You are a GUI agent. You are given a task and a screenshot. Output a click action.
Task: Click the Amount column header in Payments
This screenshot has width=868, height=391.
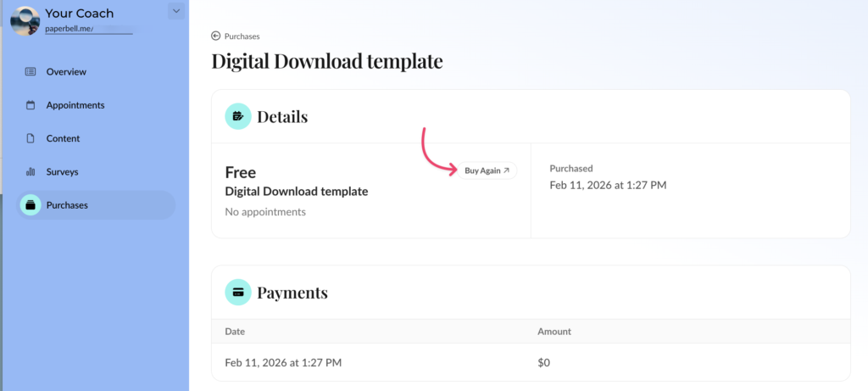coord(554,332)
